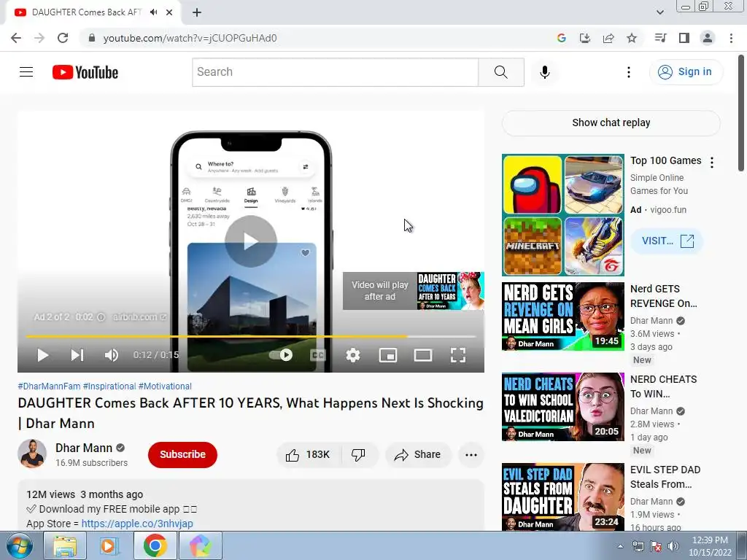Open Dhar Mann channel avatar
747x560 pixels.
tap(32, 454)
